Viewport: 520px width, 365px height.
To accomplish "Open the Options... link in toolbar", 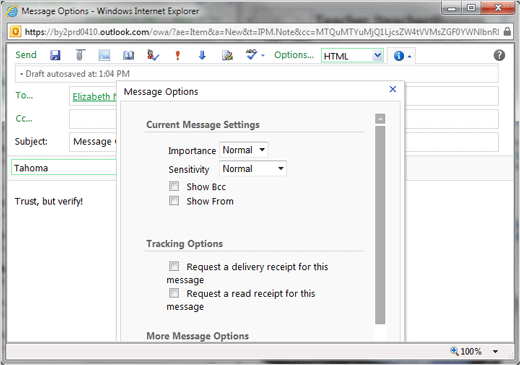I will tap(294, 55).
